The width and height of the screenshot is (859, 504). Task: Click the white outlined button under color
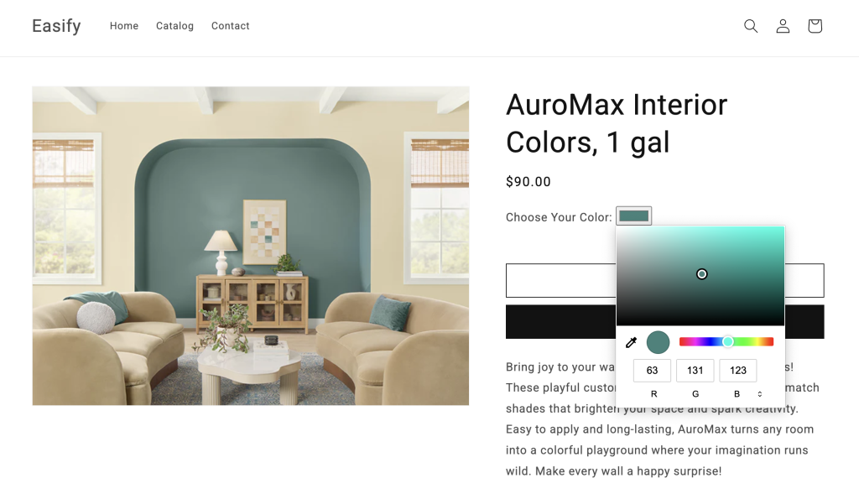[664, 280]
